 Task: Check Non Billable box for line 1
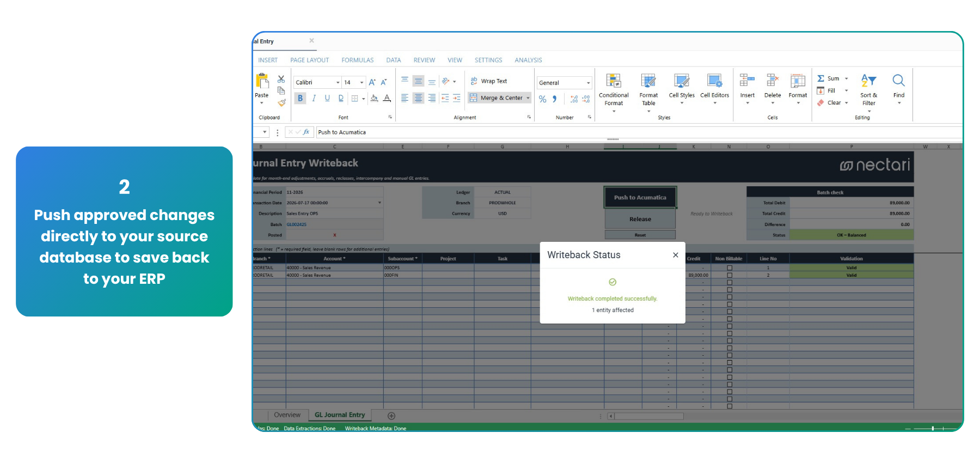point(730,268)
